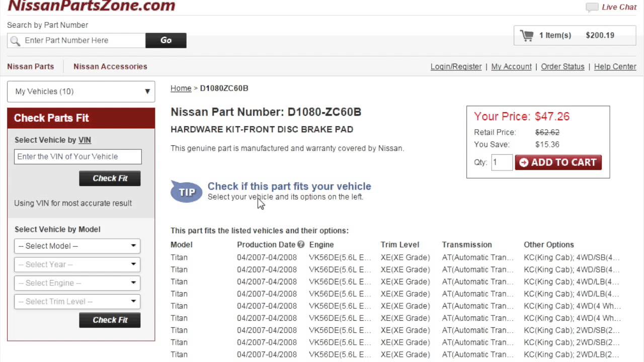The image size is (644, 362).
Task: Click the shopping cart icon
Action: (x=527, y=35)
